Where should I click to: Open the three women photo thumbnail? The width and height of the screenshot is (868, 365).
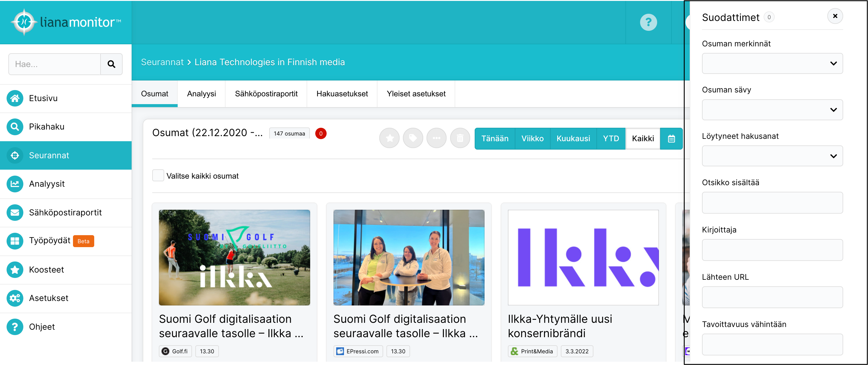(x=409, y=258)
